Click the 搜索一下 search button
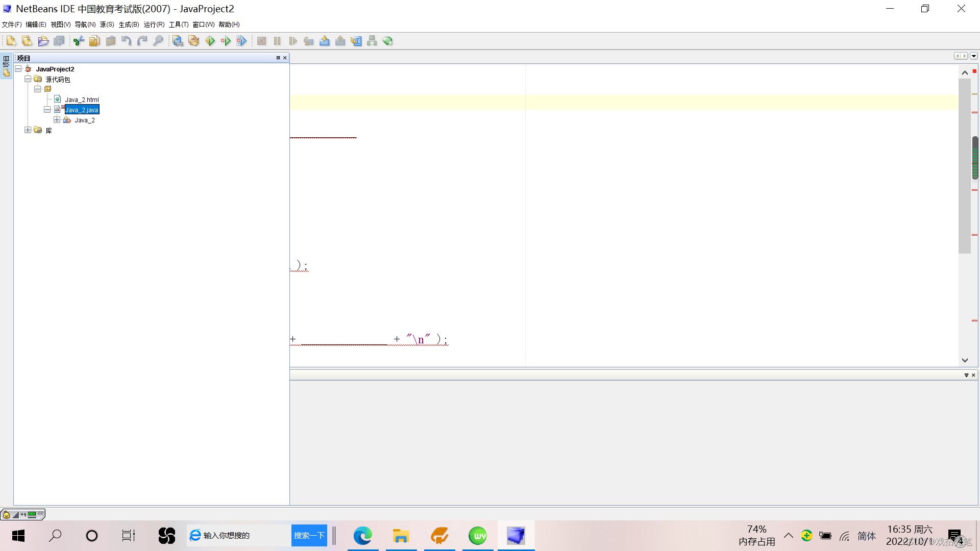 pos(309,535)
